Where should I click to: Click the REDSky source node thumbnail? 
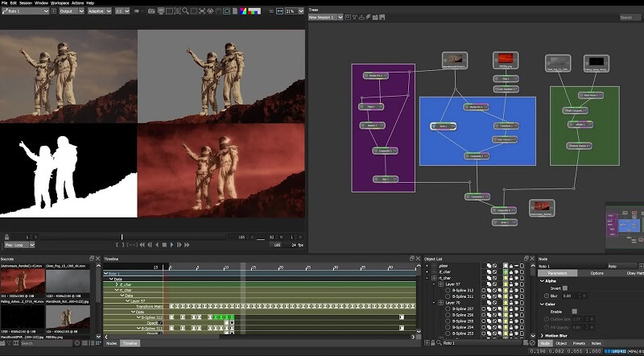pyautogui.click(x=506, y=60)
